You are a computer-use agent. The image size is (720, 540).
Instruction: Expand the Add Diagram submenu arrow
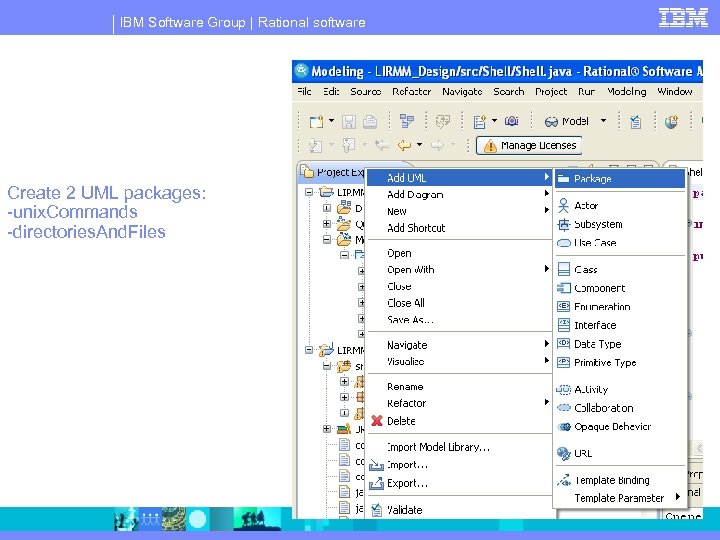click(x=546, y=193)
